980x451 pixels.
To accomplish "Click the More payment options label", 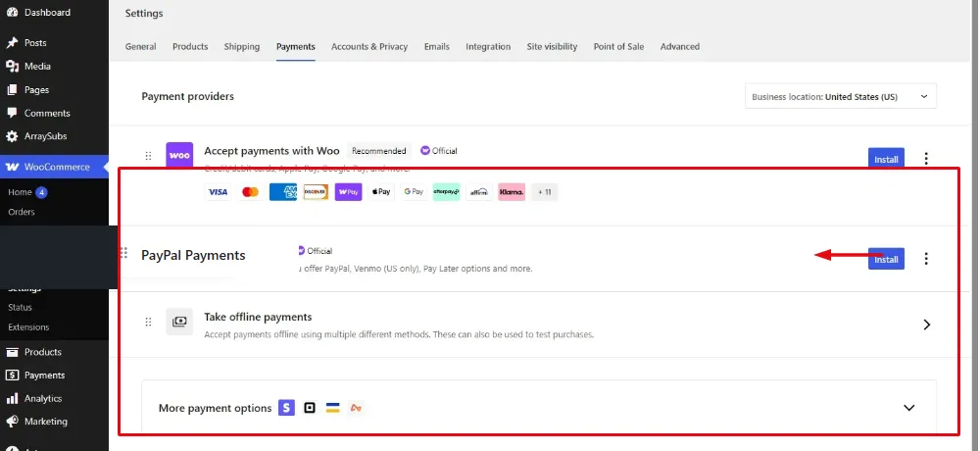I will click(215, 408).
